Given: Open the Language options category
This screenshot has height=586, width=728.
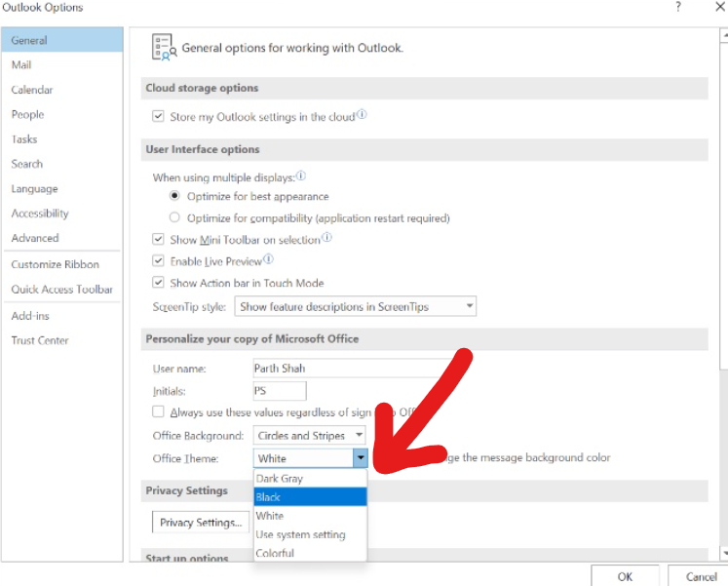Looking at the screenshot, I should click(x=62, y=188).
